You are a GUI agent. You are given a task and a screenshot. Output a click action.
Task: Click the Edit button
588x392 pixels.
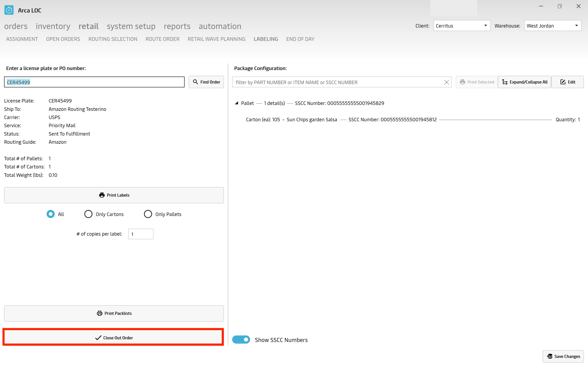click(x=568, y=82)
